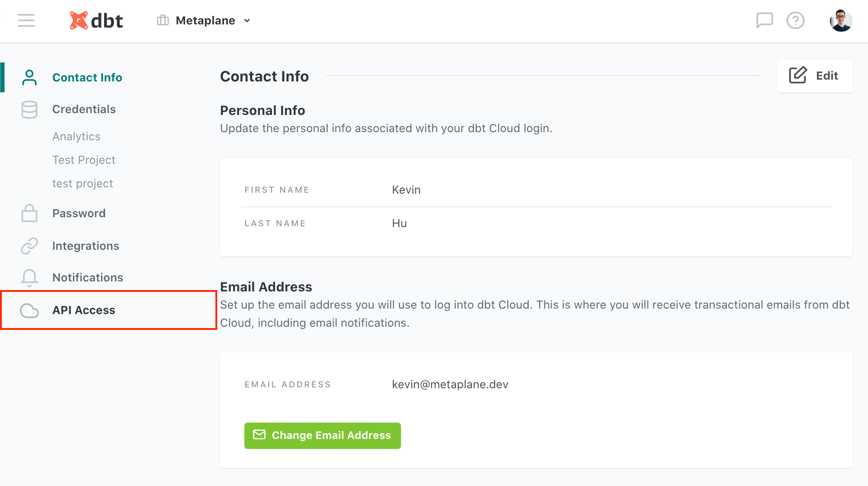Click the dbt logo
Screen dimensions: 868x486
click(x=96, y=21)
